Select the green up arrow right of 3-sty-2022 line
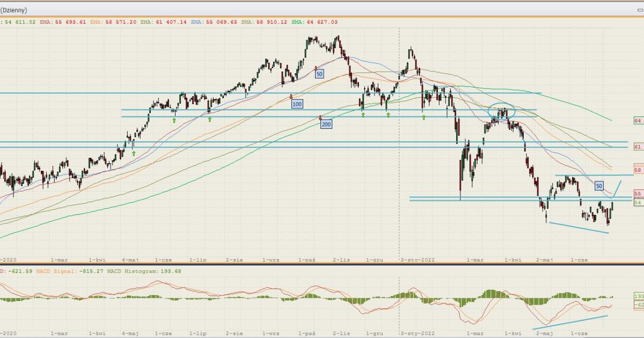 tap(423, 117)
